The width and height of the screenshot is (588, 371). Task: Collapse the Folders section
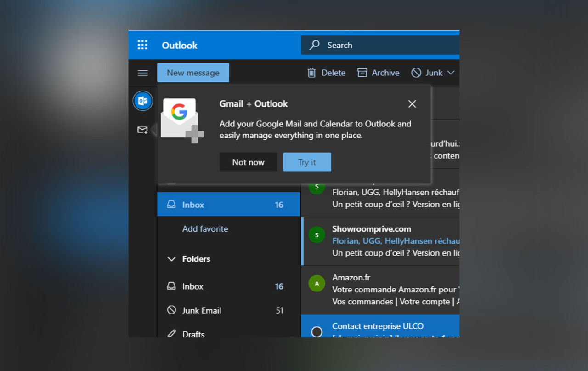pos(172,259)
